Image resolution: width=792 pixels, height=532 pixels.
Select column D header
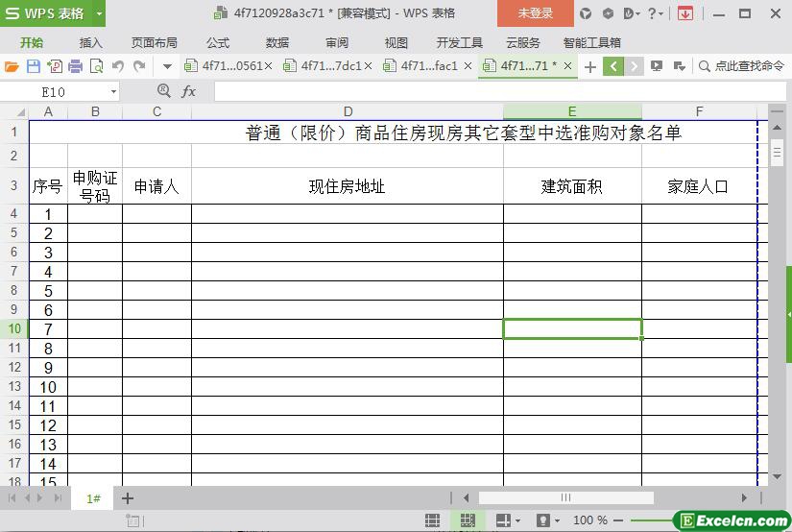348,111
